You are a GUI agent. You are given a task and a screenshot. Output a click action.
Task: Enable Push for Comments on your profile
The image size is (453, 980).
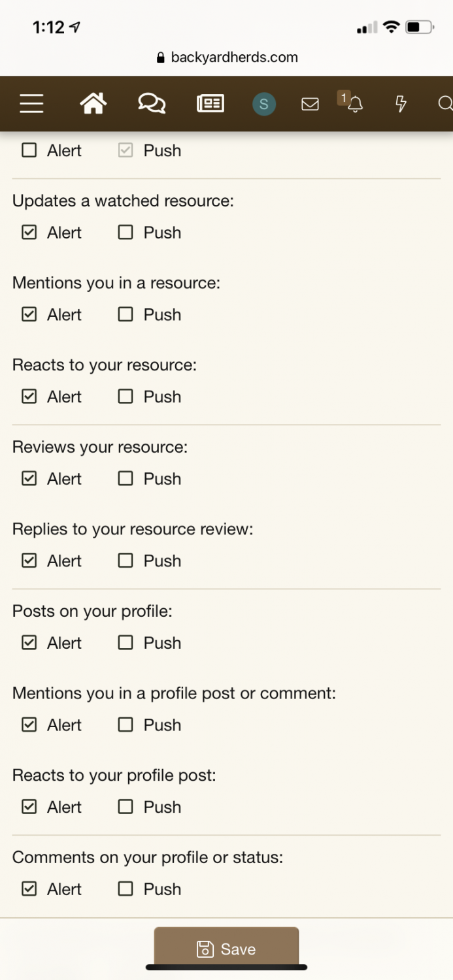(x=126, y=889)
